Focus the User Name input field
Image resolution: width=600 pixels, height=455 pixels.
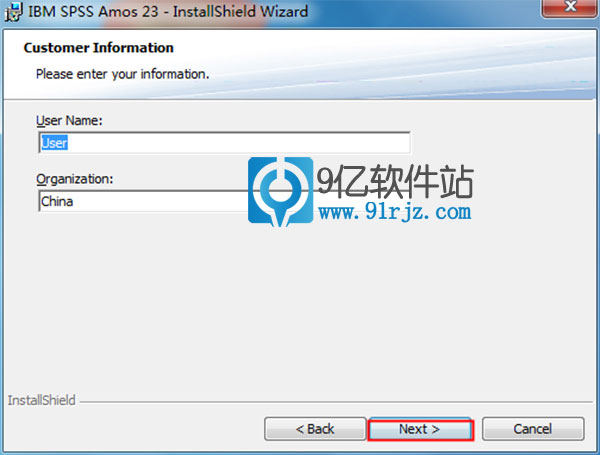point(224,143)
